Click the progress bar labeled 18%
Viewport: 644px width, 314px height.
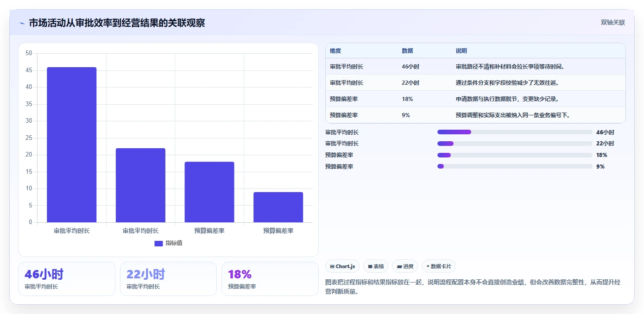(515, 155)
